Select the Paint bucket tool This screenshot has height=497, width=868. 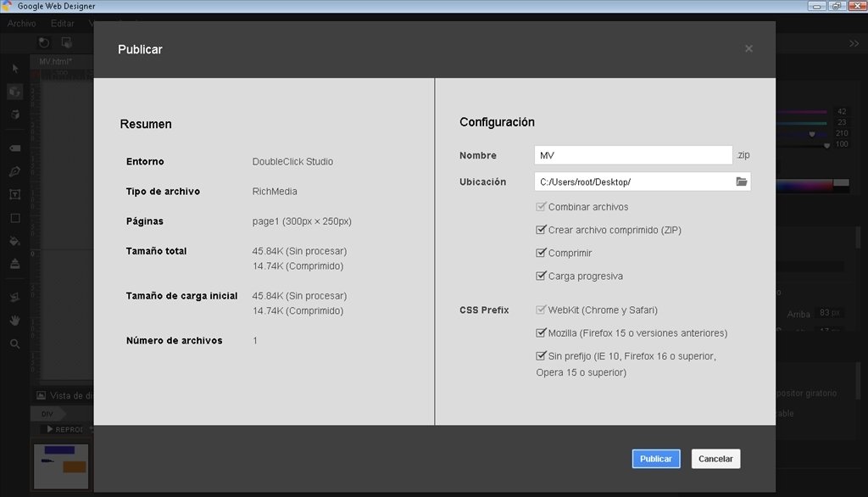tap(15, 241)
